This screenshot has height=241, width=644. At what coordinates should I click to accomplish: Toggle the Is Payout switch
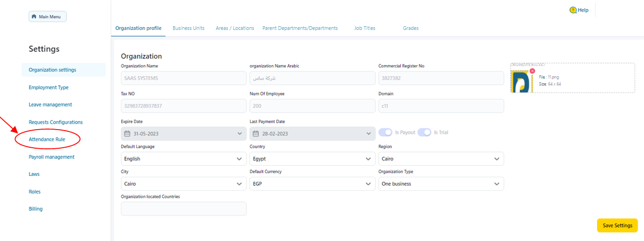(386, 132)
